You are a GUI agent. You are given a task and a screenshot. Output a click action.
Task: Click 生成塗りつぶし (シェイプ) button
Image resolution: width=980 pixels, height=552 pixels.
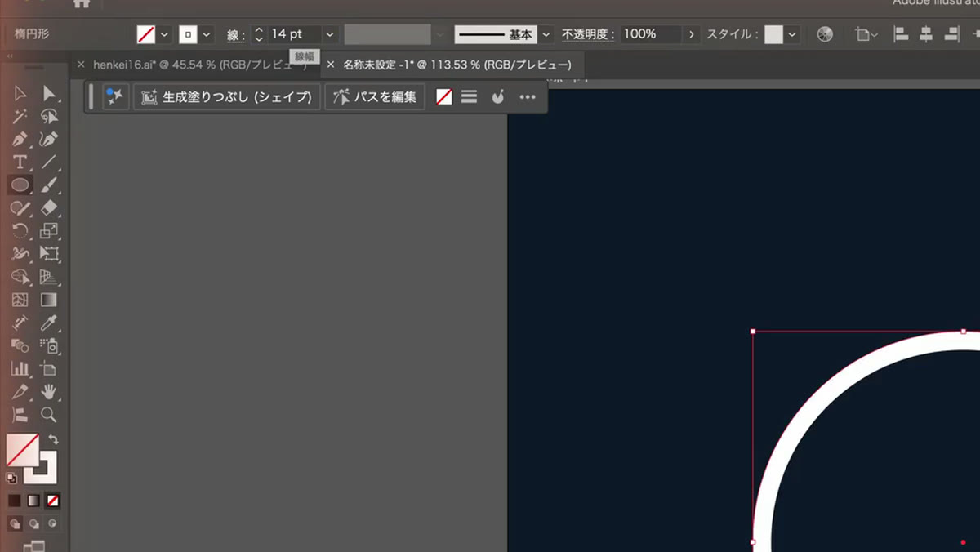[x=227, y=96]
